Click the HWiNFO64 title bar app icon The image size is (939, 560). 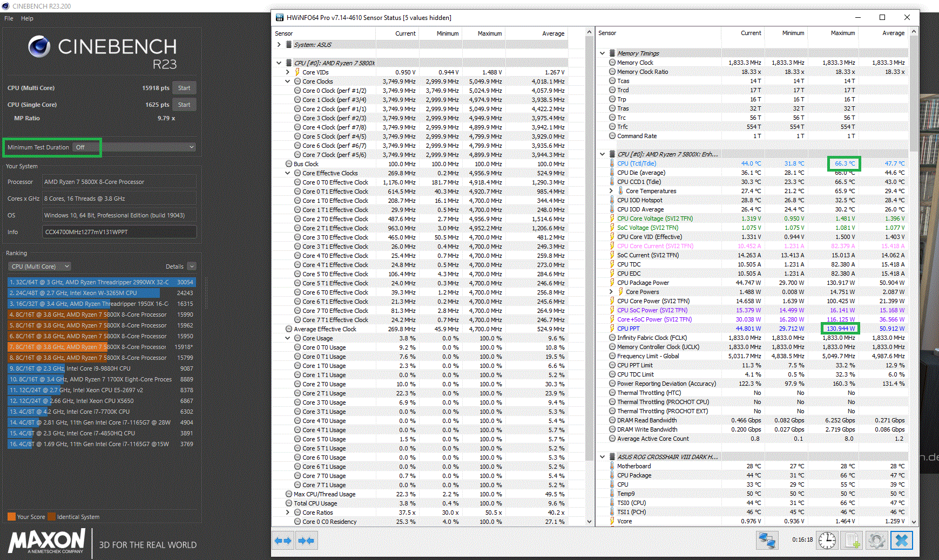(x=279, y=17)
